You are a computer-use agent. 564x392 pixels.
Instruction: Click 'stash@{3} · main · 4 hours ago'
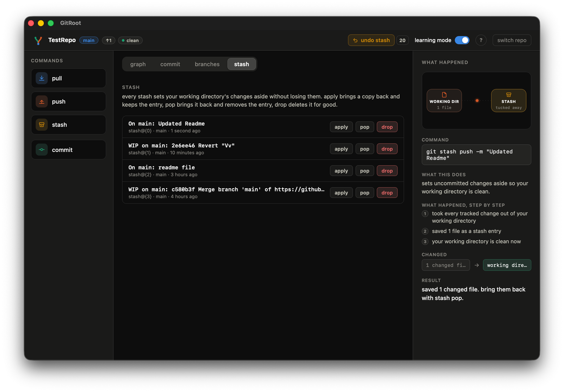tap(163, 196)
